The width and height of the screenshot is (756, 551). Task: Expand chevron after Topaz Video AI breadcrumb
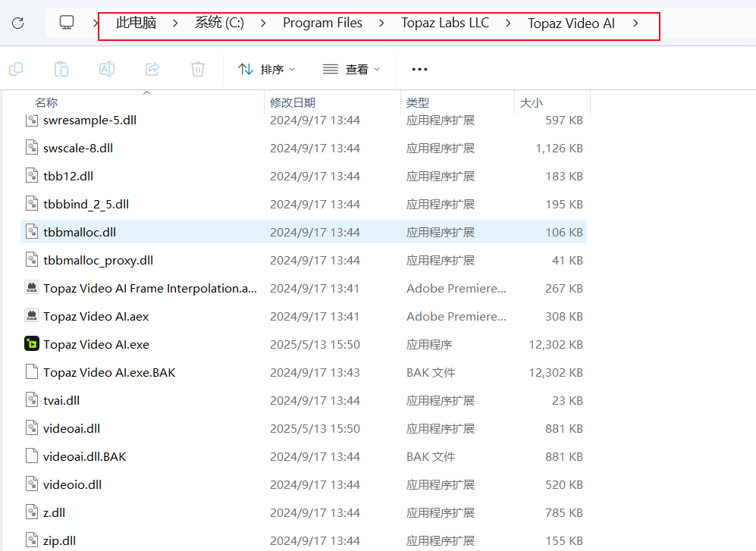pyautogui.click(x=635, y=23)
